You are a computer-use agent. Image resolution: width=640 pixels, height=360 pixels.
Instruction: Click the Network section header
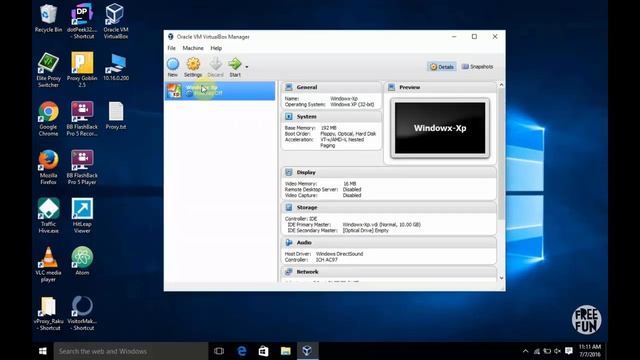click(389, 272)
